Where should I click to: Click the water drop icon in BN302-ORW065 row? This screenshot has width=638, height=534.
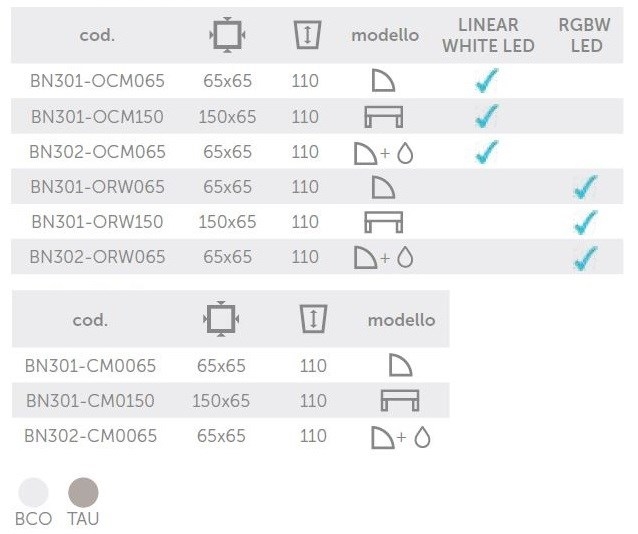click(x=405, y=257)
